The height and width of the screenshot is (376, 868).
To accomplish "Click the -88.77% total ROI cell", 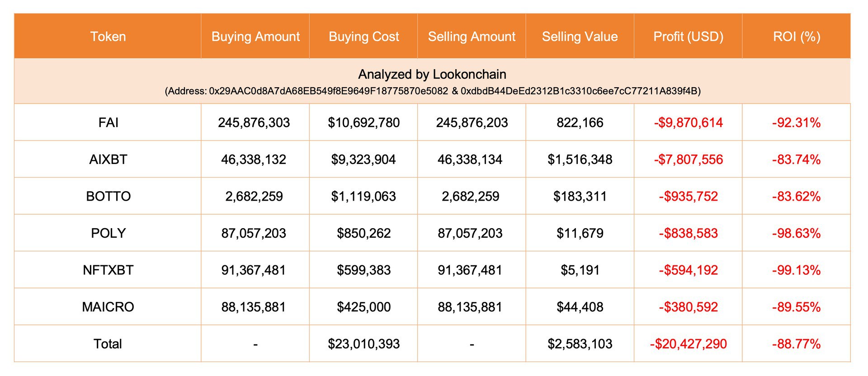I will (796, 344).
